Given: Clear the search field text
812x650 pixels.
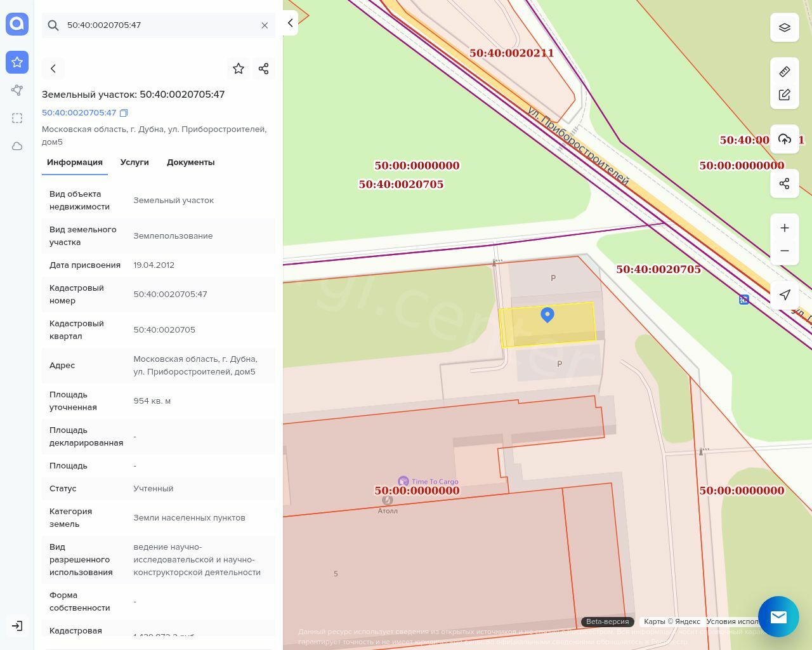Looking at the screenshot, I should click(x=265, y=25).
